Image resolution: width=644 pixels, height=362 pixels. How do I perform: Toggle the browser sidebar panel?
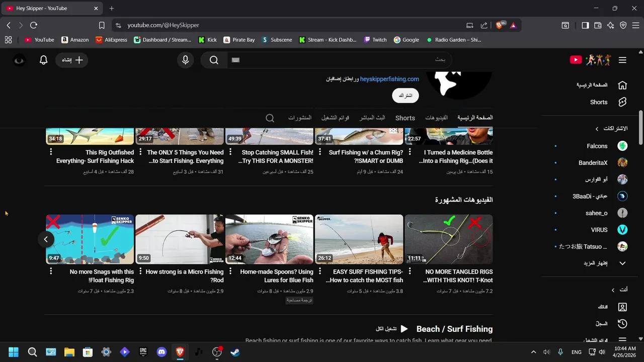(x=585, y=25)
